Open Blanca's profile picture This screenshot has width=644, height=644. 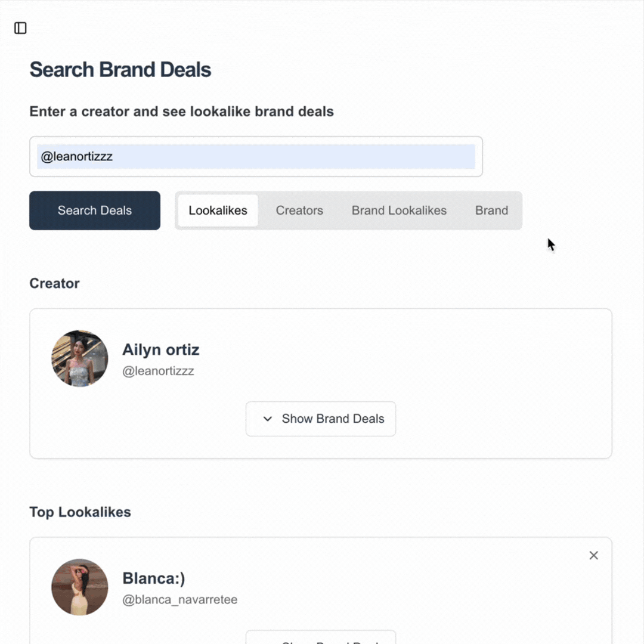tap(79, 586)
